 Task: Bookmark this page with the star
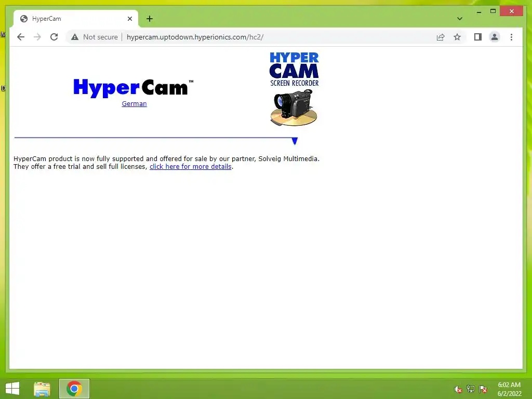pos(457,37)
